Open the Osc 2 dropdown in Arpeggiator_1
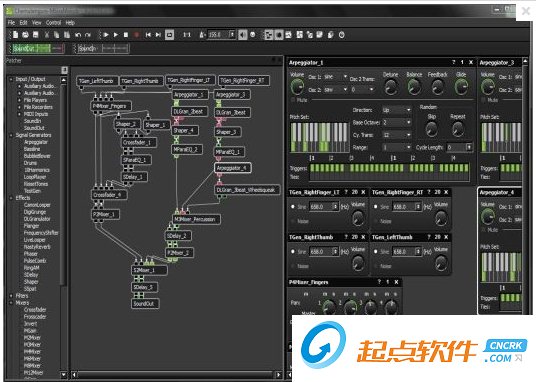 [336, 90]
